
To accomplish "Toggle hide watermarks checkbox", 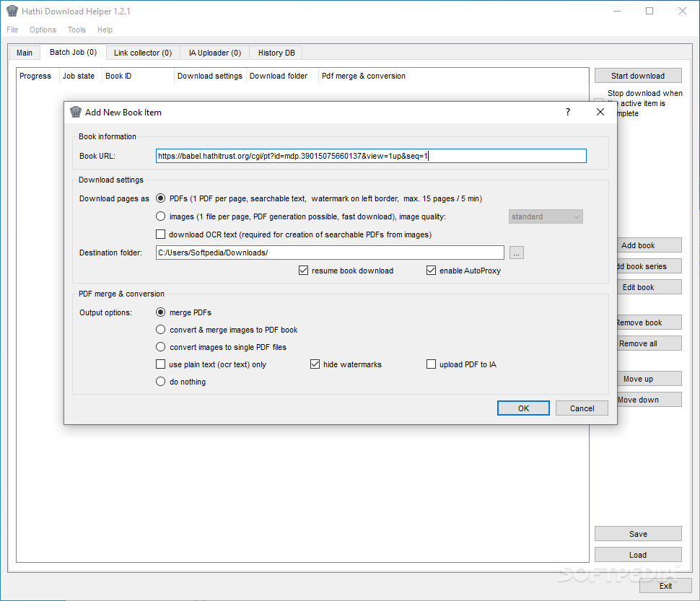I will coord(315,364).
